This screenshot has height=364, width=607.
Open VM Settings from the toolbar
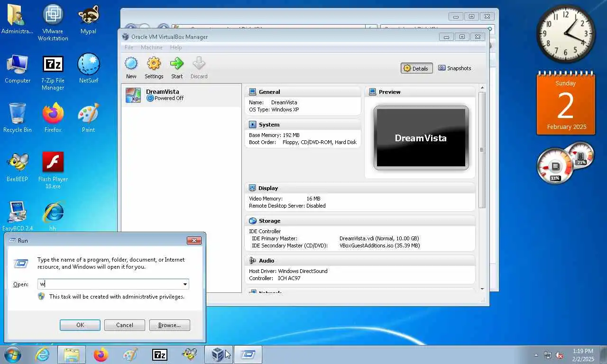pyautogui.click(x=154, y=68)
